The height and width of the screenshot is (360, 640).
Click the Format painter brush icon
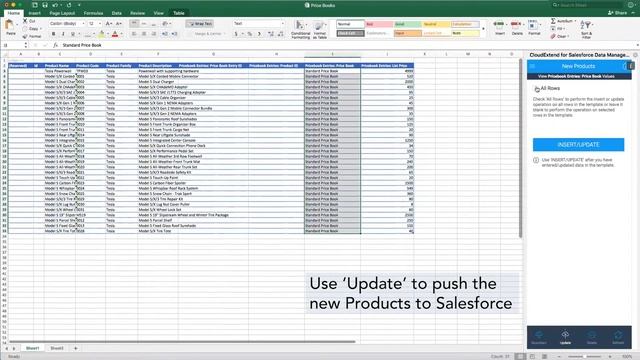[25, 36]
